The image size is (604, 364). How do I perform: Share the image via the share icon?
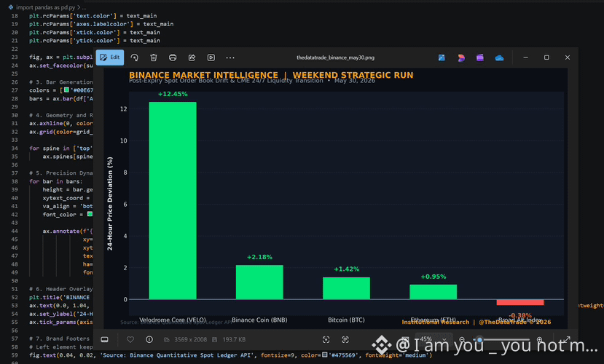(192, 58)
